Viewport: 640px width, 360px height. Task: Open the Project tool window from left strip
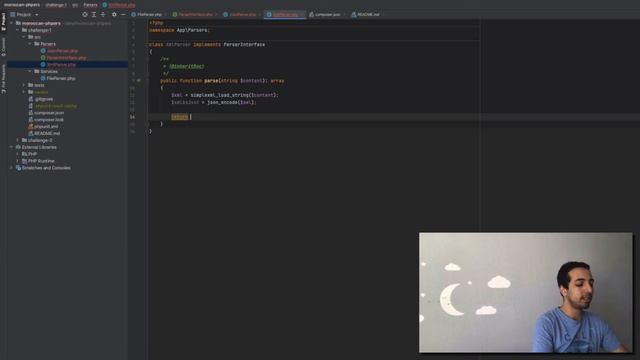pos(3,22)
